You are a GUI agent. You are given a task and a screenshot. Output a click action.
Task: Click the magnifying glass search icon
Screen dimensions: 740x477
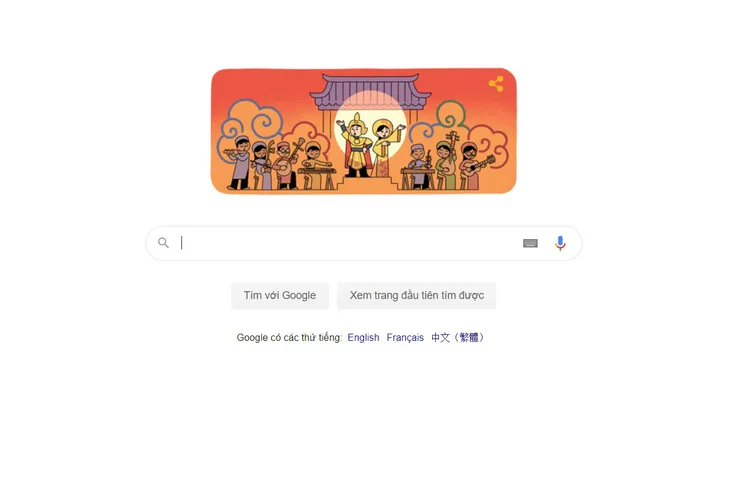[163, 243]
